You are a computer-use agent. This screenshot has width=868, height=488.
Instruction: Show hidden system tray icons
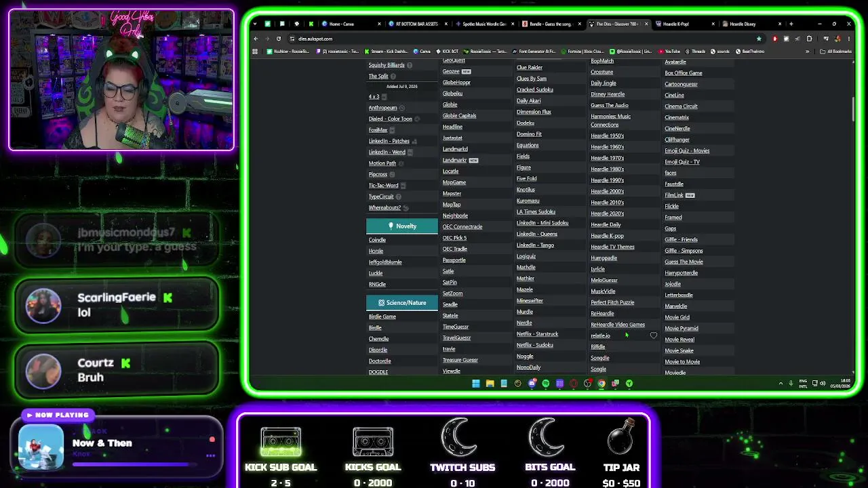tap(781, 383)
